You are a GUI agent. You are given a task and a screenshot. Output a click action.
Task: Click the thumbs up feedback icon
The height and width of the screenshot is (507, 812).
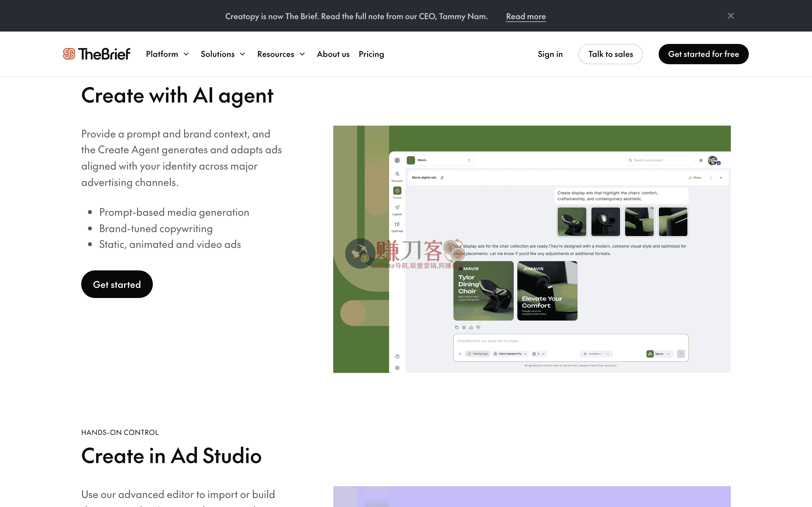471,327
